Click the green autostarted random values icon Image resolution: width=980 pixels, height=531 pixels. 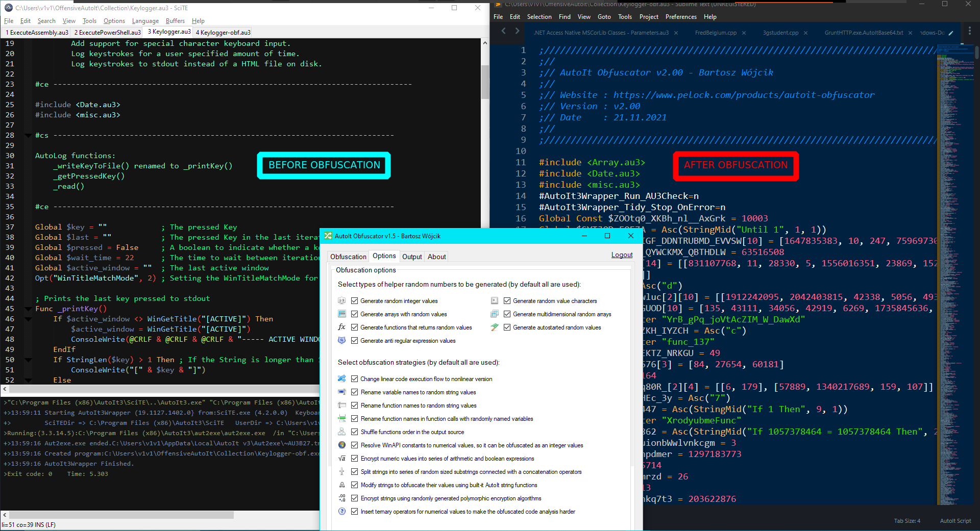(x=495, y=327)
